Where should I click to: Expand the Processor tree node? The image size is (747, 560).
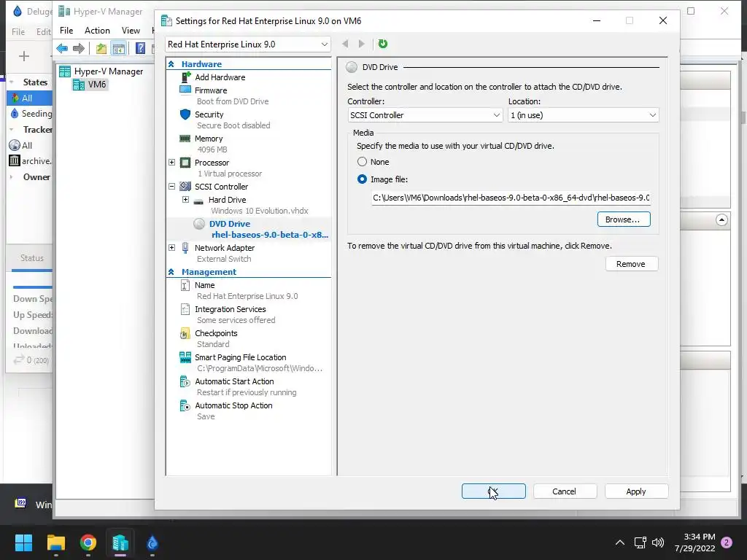(x=172, y=163)
